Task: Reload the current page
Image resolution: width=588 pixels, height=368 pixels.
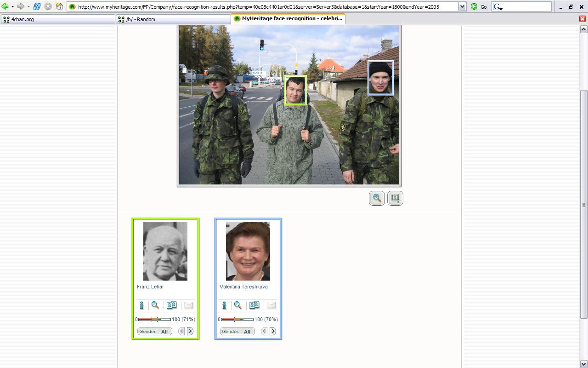Action: [x=37, y=6]
